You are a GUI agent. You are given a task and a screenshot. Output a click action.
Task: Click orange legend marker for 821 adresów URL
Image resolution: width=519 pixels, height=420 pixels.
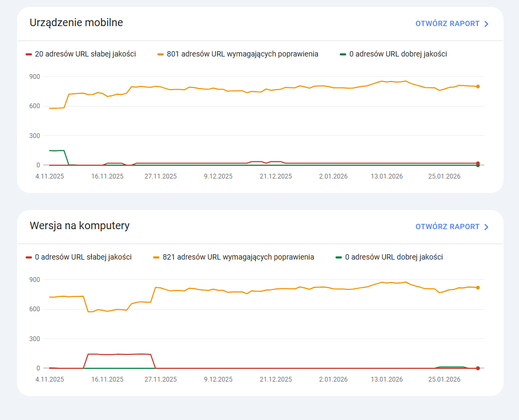click(x=156, y=257)
